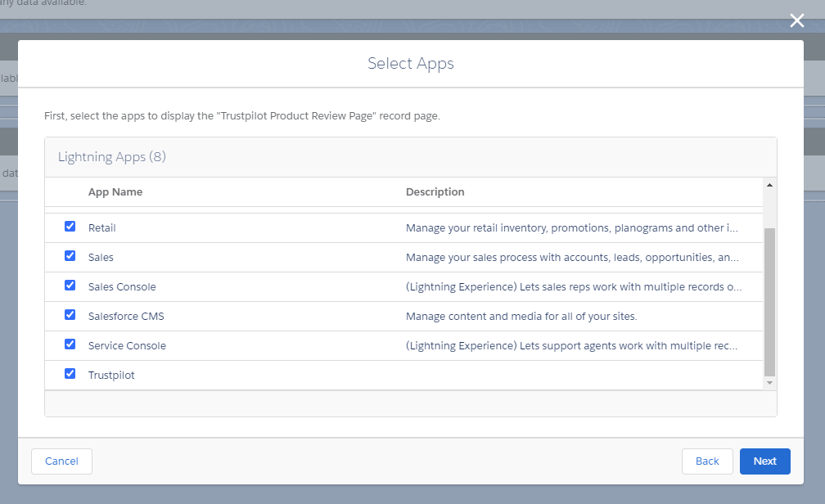This screenshot has height=504, width=825.
Task: Cancel the app selection
Action: pyautogui.click(x=61, y=461)
